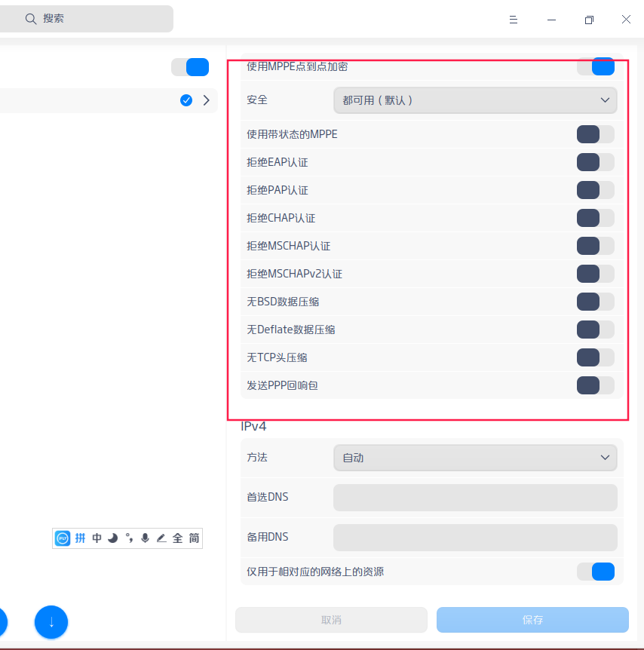The image size is (644, 650).
Task: Click the 备用DNS input field
Action: pos(475,538)
